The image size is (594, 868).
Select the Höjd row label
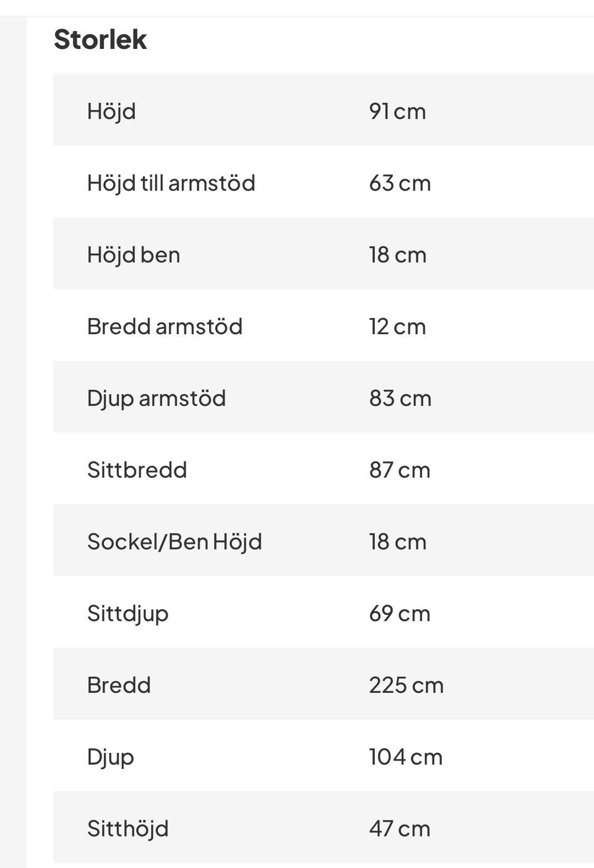pos(111,111)
